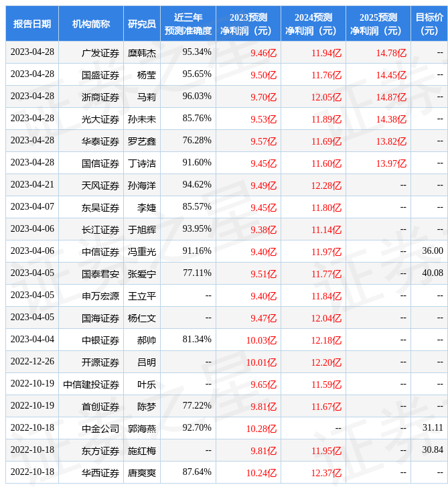Click researcher name 冯重光
448x489 pixels.
pos(142,252)
